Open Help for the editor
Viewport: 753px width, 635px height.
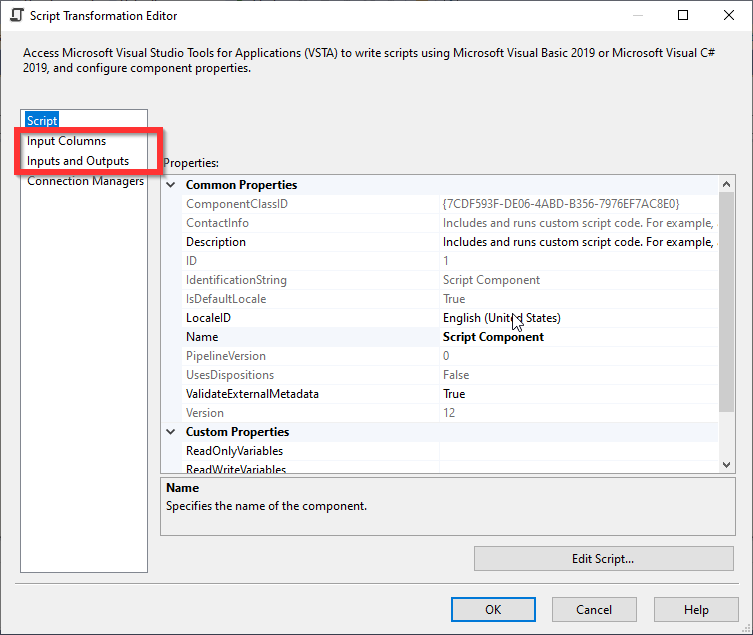tap(696, 609)
